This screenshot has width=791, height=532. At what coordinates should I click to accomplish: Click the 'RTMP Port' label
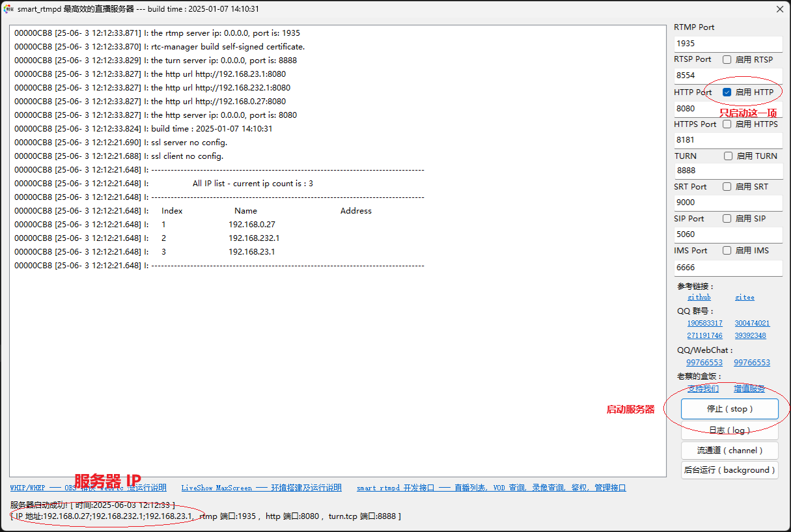[694, 27]
